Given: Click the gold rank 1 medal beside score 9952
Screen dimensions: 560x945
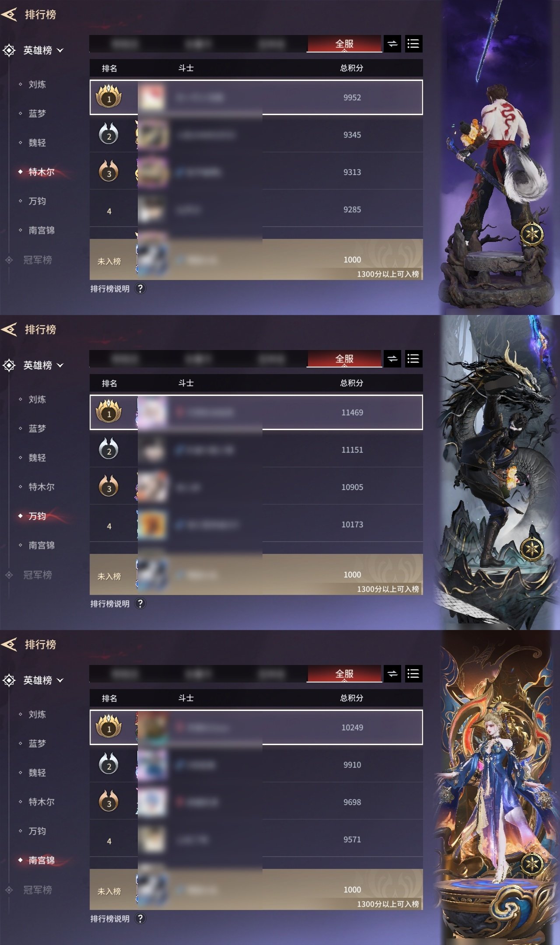Looking at the screenshot, I should click(109, 96).
